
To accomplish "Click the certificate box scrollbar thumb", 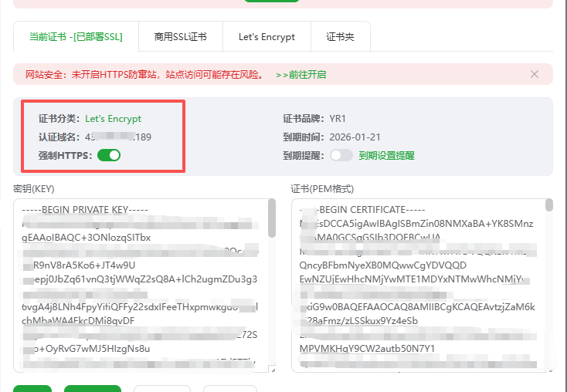I will [x=549, y=204].
